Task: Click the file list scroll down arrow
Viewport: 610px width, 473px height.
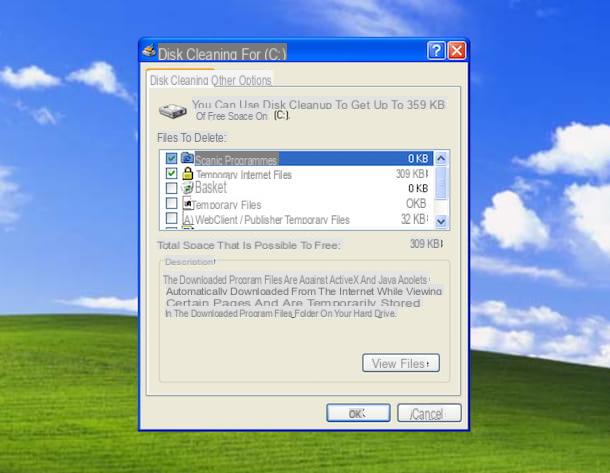Action: 441,221
